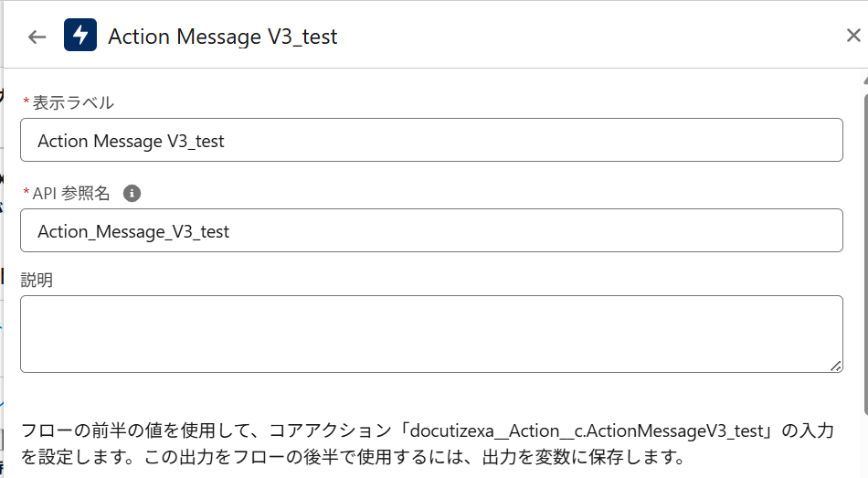Click the resize handle of the 説明 box
Screen dimensions: 868x478
836,366
